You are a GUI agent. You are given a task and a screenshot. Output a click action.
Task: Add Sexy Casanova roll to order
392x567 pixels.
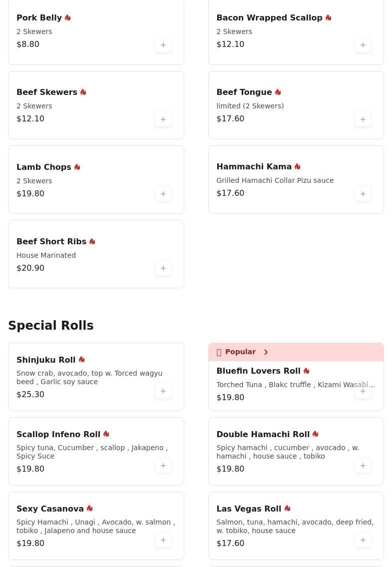click(x=163, y=540)
